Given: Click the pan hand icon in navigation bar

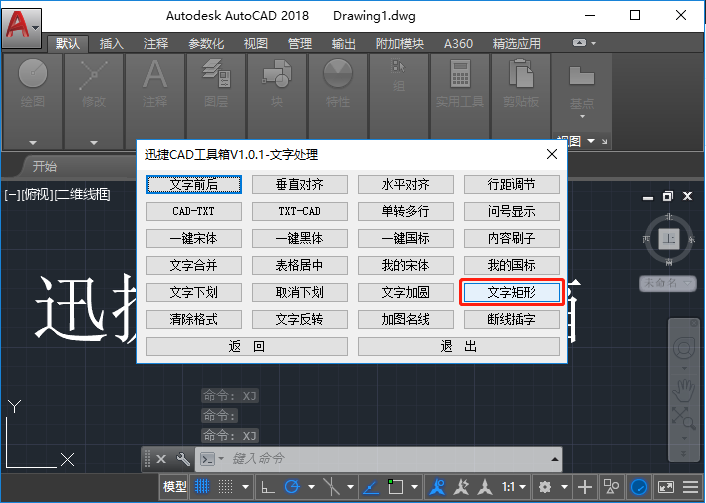Looking at the screenshot, I should pyautogui.click(x=683, y=391).
